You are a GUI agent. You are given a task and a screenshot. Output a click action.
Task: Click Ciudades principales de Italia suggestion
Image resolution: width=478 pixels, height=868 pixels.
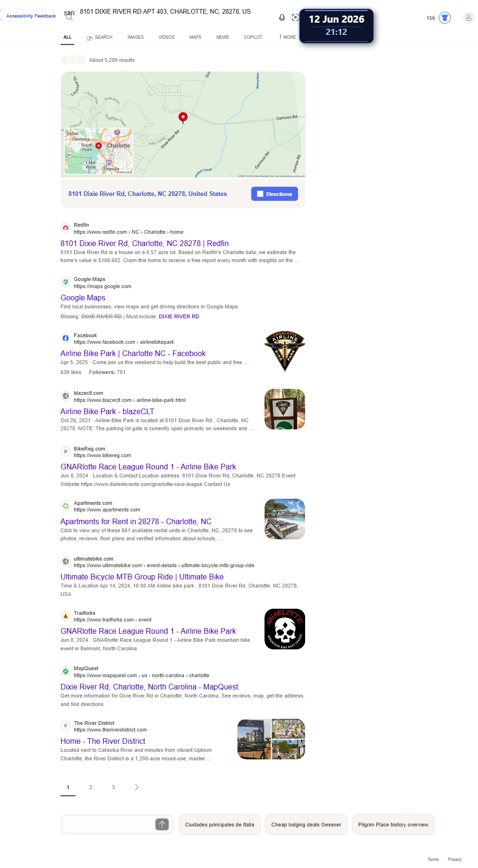[x=220, y=825]
